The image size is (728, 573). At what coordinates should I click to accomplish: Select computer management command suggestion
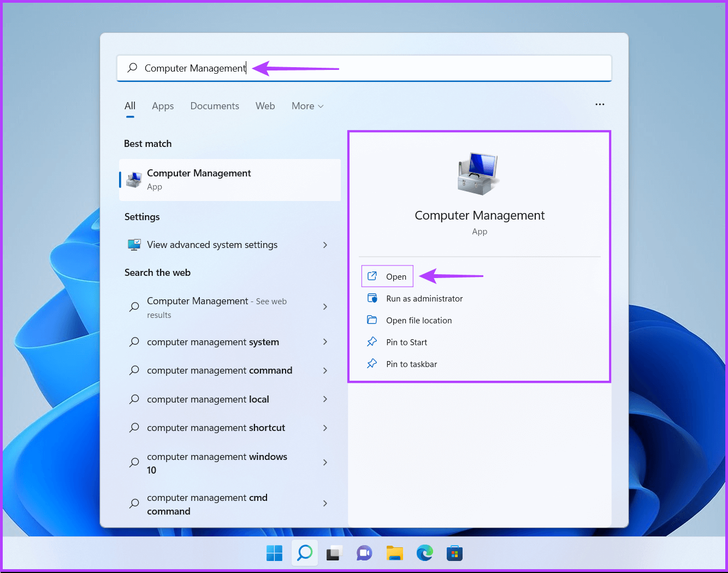pos(230,370)
